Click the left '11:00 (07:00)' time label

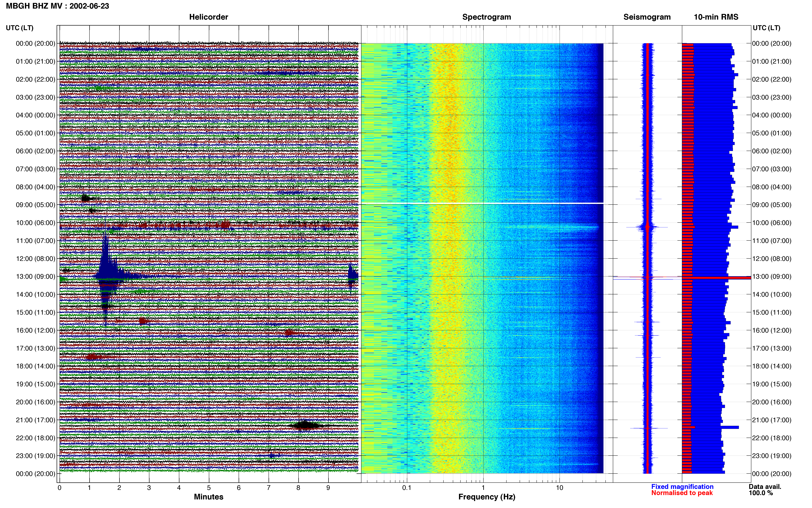coord(36,240)
